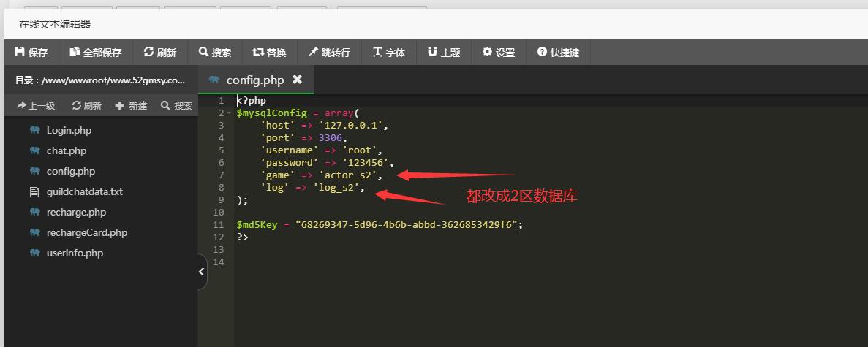Fold the $mysqlConfig array at line 2

(x=229, y=113)
